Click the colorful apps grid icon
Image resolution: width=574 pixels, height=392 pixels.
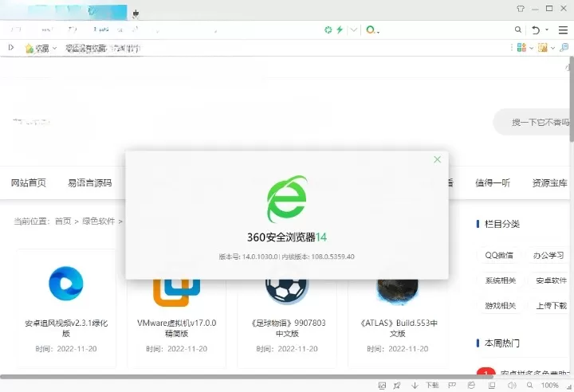[x=521, y=48]
